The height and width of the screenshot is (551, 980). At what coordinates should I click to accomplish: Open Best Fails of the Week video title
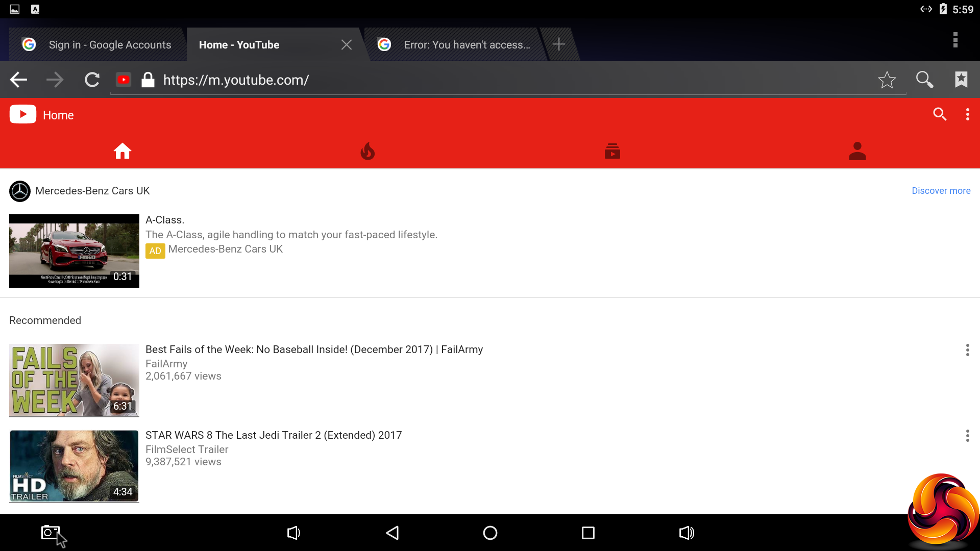314,349
